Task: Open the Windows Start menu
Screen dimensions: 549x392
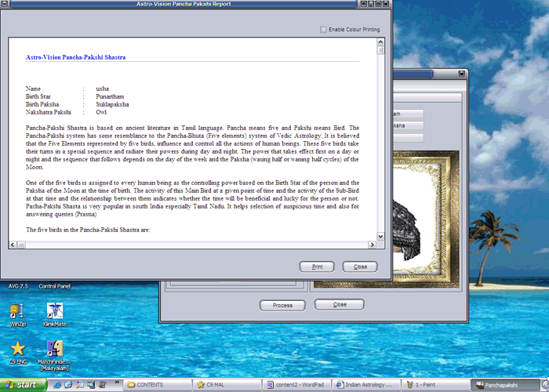Action: pyautogui.click(x=24, y=385)
